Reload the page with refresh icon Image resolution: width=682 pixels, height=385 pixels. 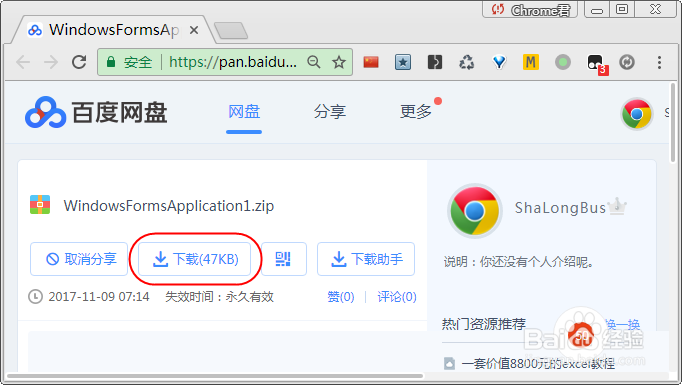coord(79,62)
